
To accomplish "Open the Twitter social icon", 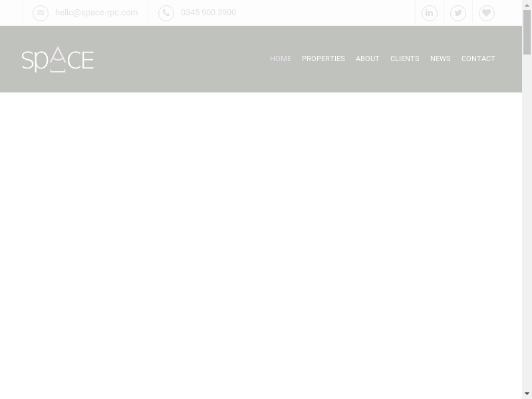I will click(458, 13).
